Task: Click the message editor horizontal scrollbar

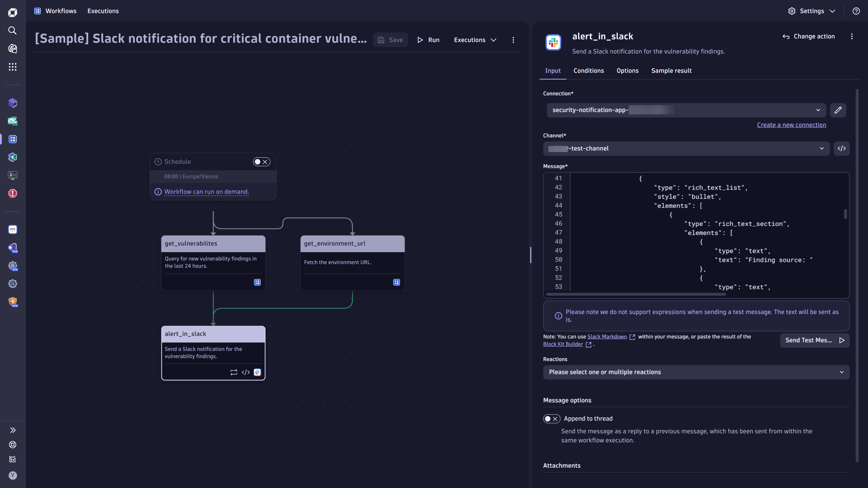Action: [x=636, y=294]
